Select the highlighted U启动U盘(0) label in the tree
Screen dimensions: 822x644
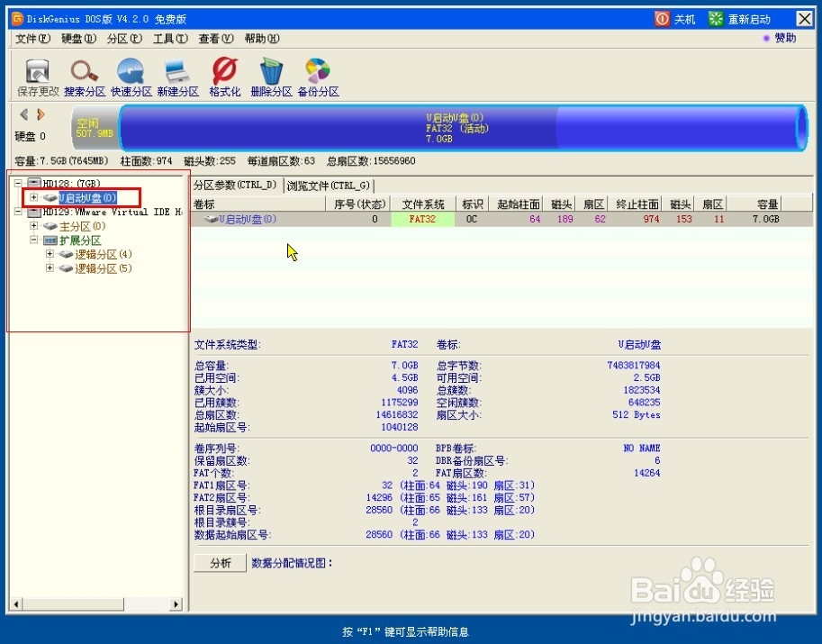87,198
